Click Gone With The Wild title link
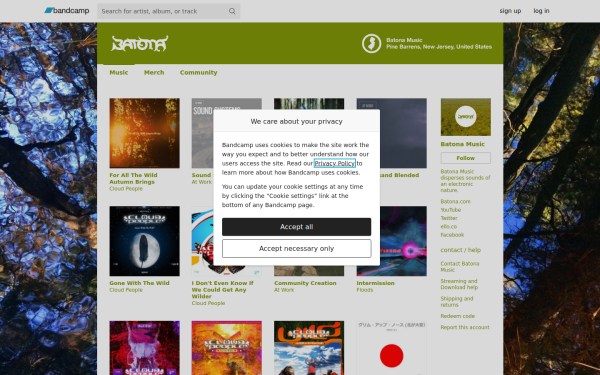 139,283
